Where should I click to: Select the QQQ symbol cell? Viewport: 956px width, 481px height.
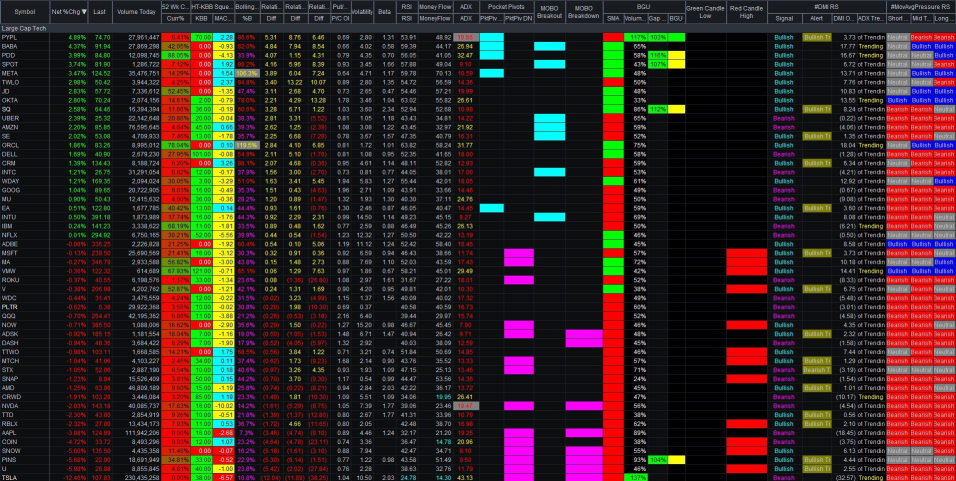click(x=24, y=315)
